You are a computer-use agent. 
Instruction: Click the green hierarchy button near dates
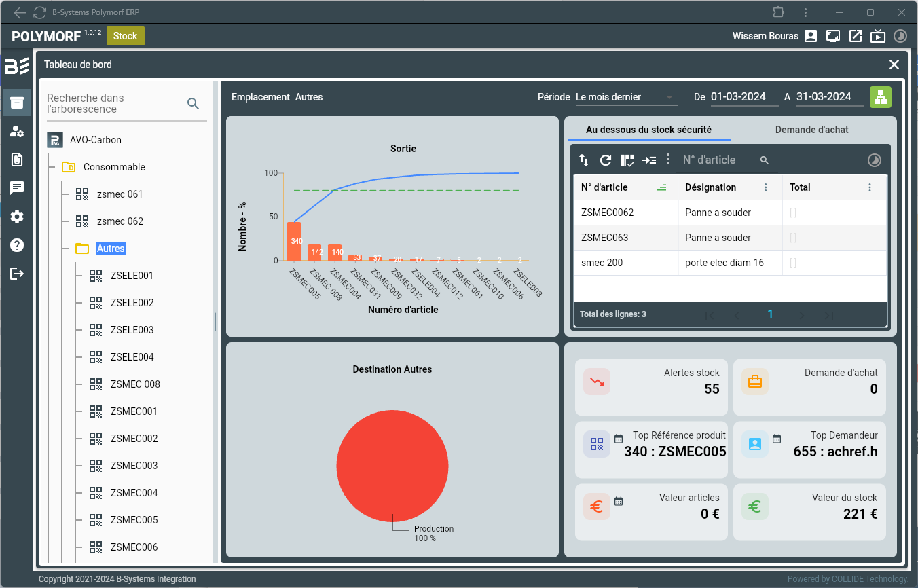click(x=881, y=97)
